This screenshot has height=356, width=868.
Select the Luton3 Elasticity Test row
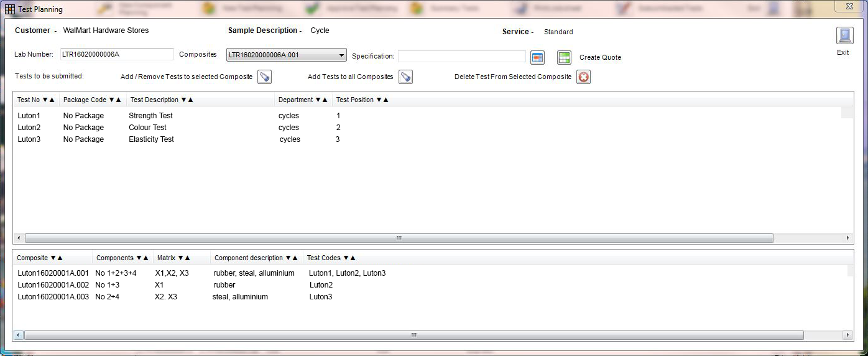pyautogui.click(x=151, y=139)
